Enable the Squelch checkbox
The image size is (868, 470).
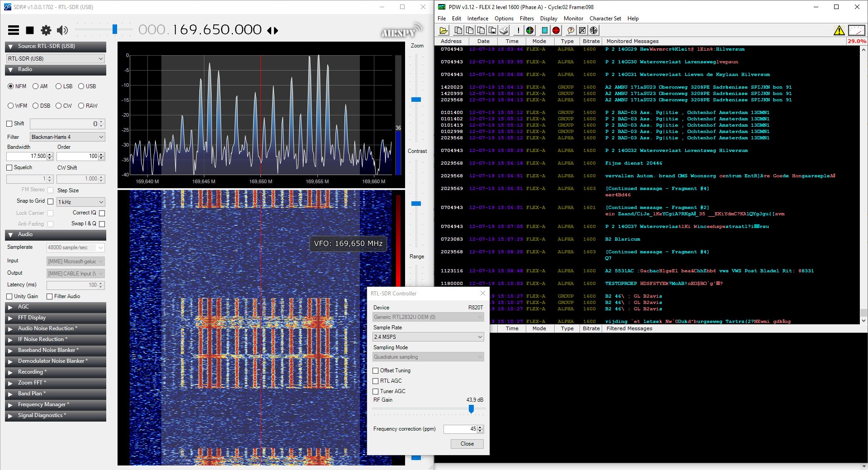tap(9, 167)
